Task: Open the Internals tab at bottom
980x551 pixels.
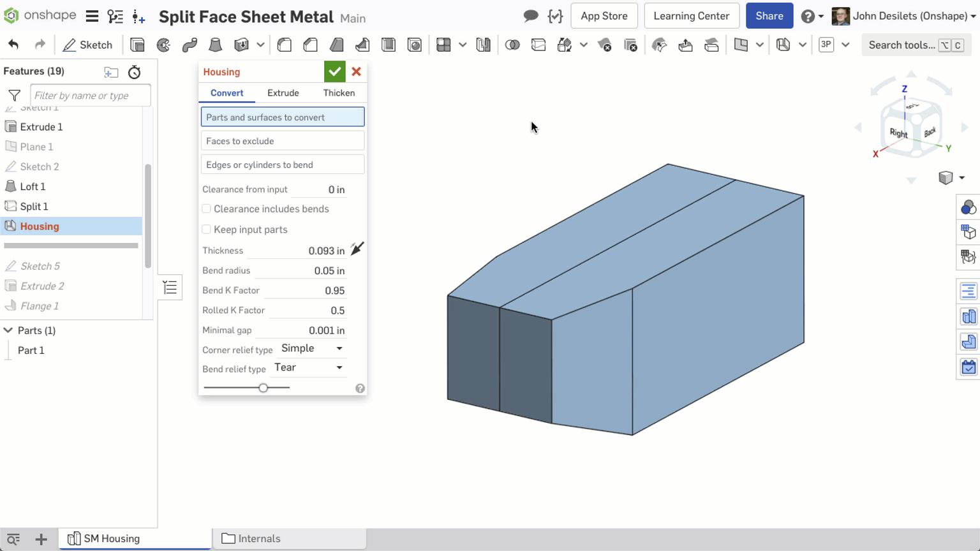Action: (259, 538)
